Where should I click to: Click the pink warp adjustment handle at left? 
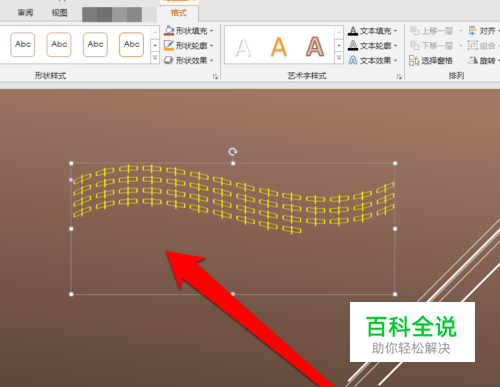71,180
